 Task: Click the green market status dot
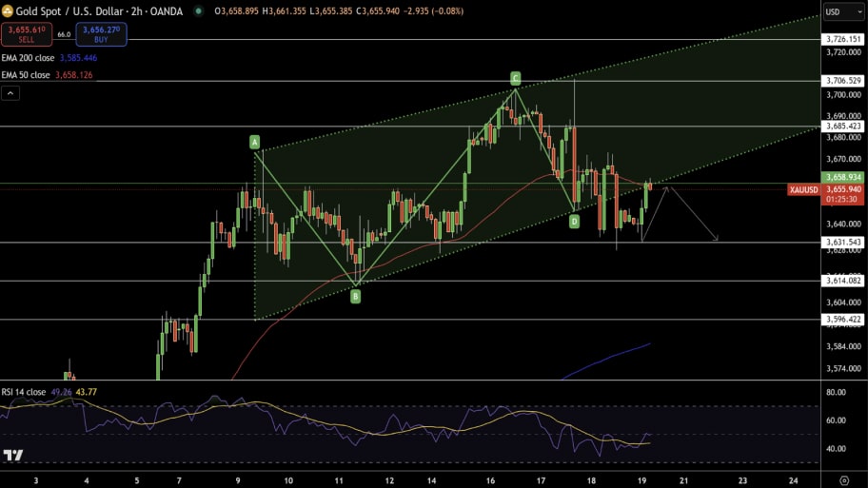198,11
